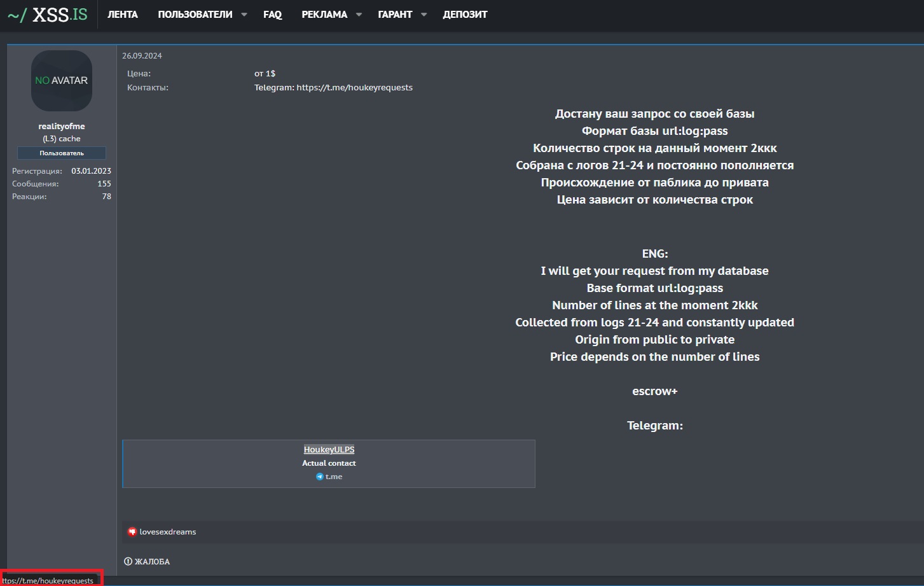The image size is (924, 586).
Task: Click the message count "155"
Action: (x=104, y=184)
